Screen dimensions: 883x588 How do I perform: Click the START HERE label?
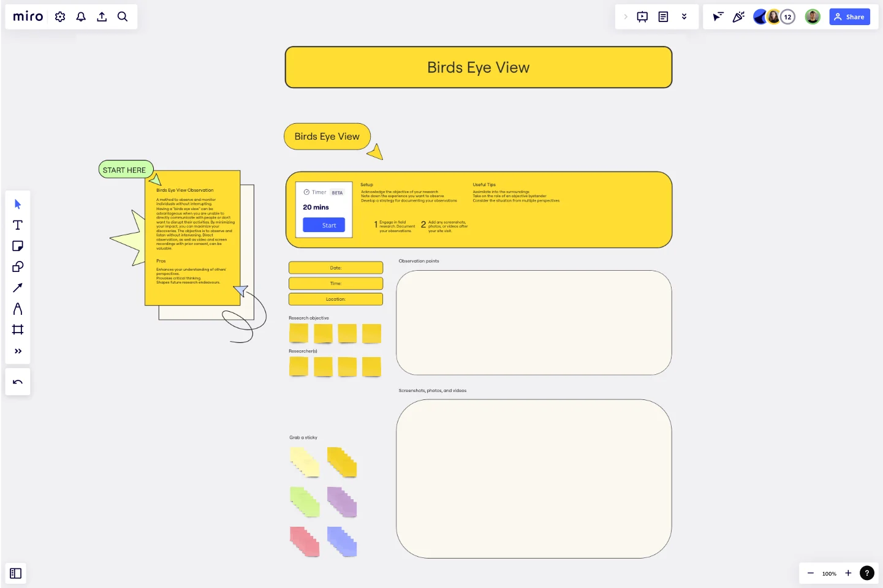(125, 170)
